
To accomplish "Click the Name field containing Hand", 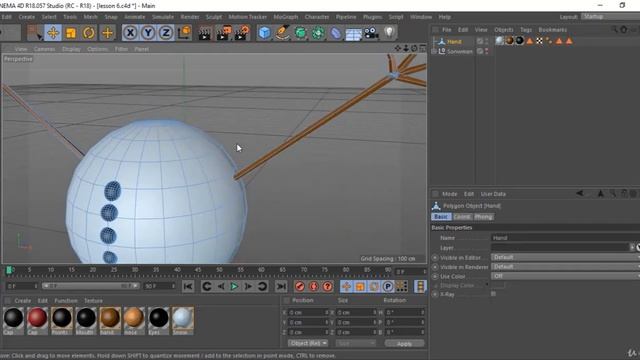I will click(565, 238).
